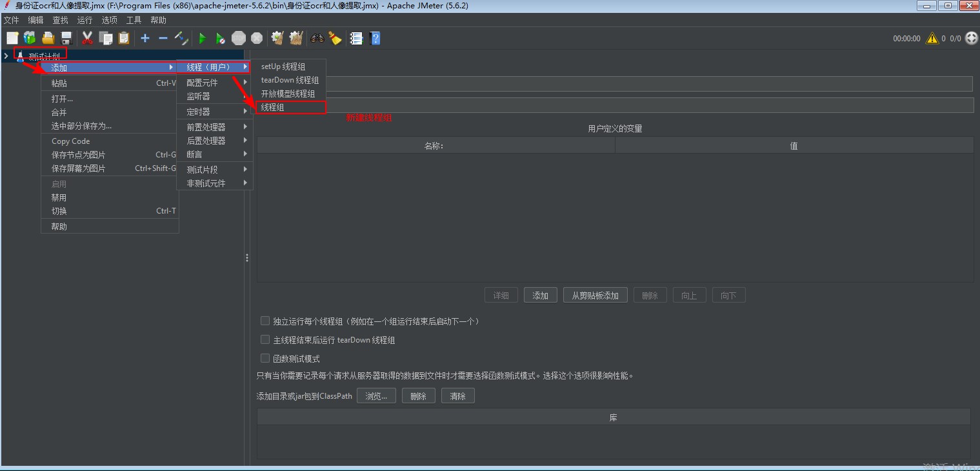Image resolution: width=980 pixels, height=471 pixels.
Task: Choose 合并 in the context menu
Action: (x=110, y=112)
